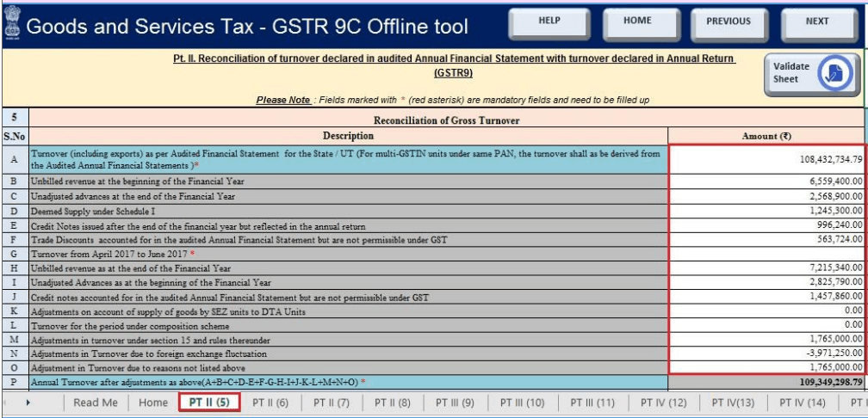
Task: Select amount field 2,825,790.00 in row I
Action: pos(766,282)
